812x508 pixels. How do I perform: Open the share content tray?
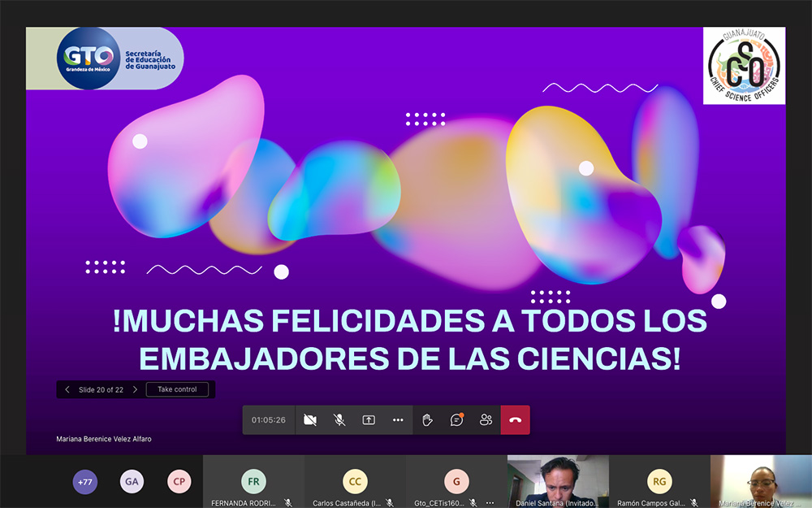click(369, 420)
